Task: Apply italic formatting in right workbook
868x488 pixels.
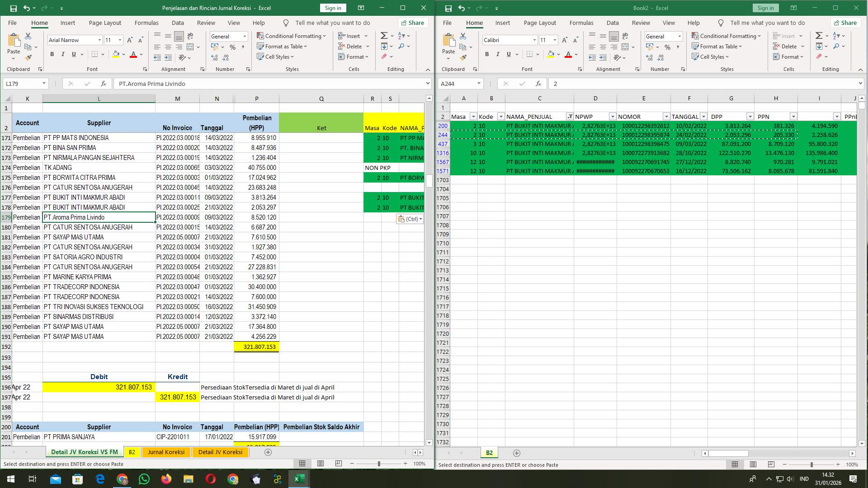Action: (x=498, y=54)
